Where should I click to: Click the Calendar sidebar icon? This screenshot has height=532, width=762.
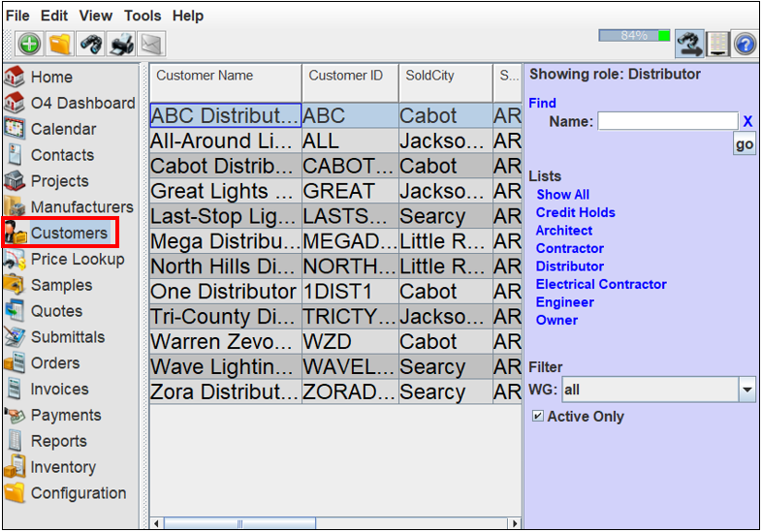15,129
